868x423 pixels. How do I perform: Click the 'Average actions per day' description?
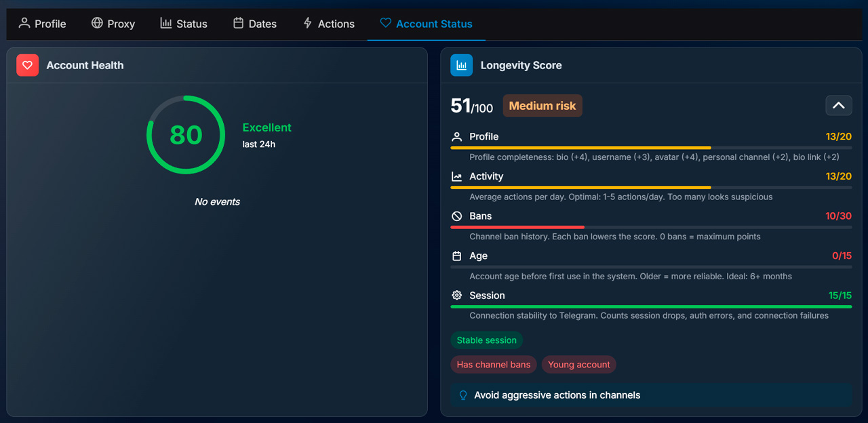coord(621,197)
